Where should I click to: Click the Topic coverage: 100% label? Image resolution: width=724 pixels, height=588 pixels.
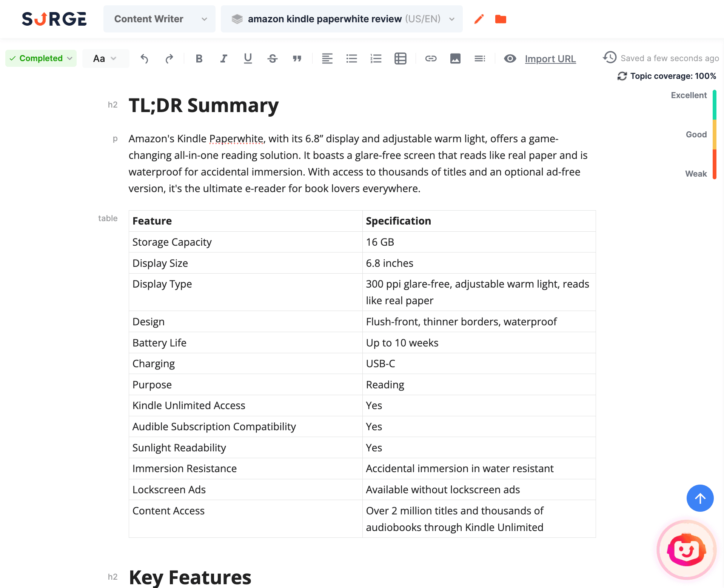pos(673,76)
